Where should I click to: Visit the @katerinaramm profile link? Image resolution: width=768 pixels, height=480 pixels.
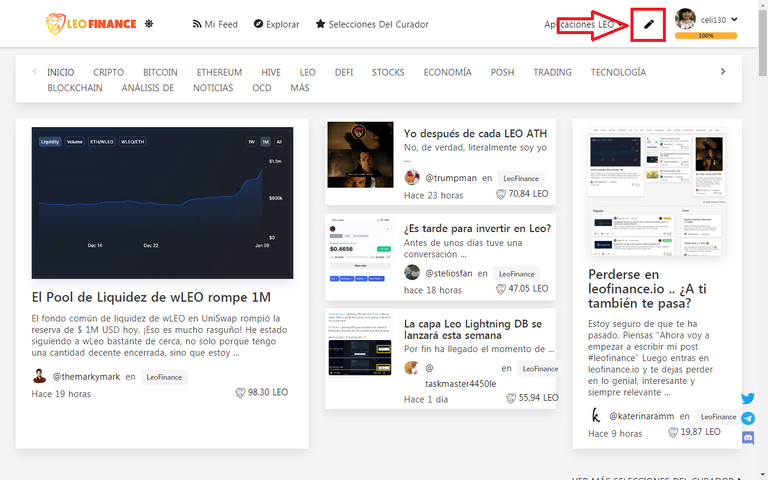click(642, 416)
